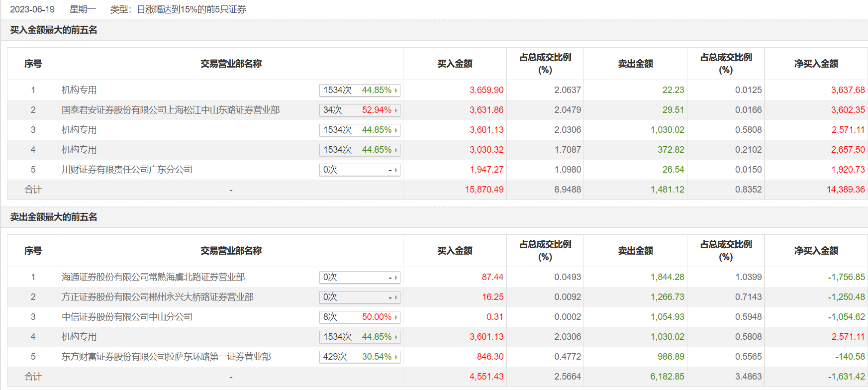Click the triangle icon in 川财证券's 0次 box
Screen dimensions: 868x390
click(x=396, y=170)
